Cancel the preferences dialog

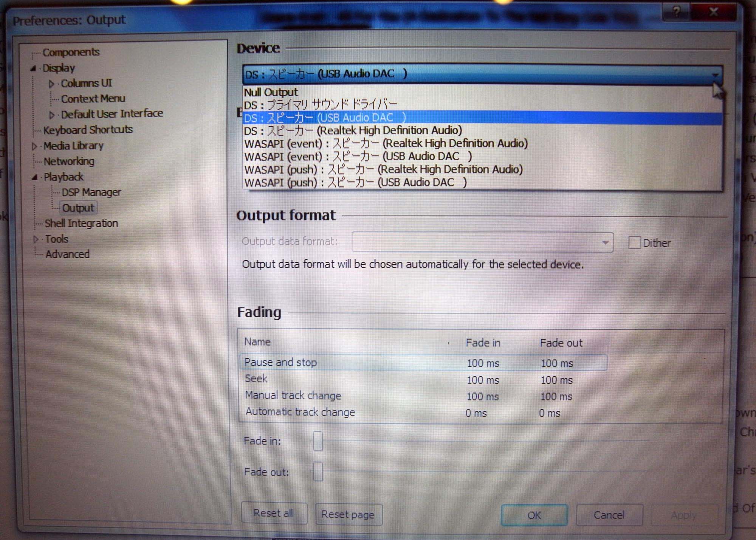[609, 515]
